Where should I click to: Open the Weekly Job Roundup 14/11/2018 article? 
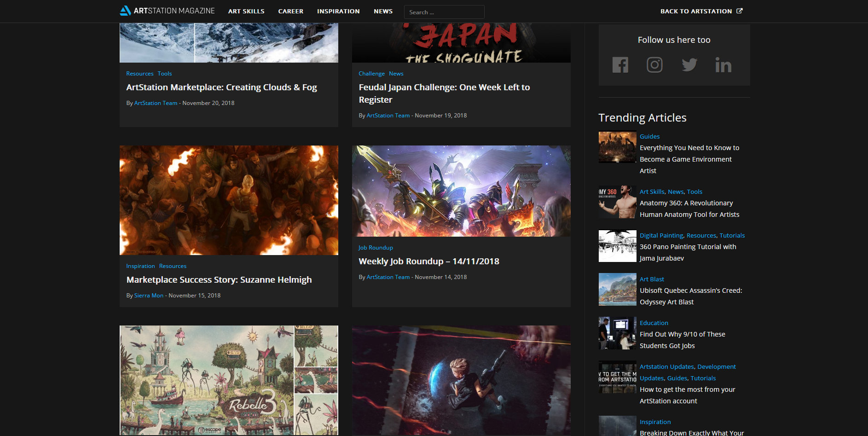[428, 262]
